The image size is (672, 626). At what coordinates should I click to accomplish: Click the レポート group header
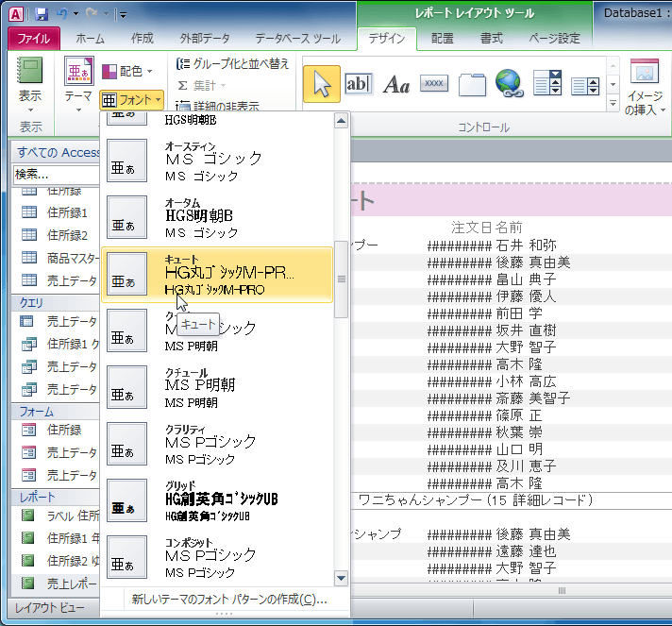click(56, 498)
